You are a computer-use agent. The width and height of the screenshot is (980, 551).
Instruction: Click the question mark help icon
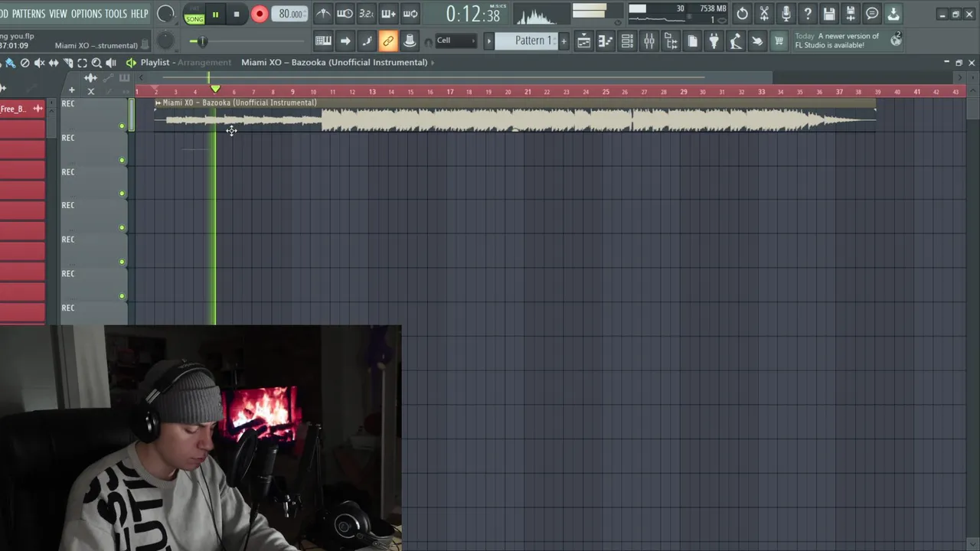coord(807,14)
